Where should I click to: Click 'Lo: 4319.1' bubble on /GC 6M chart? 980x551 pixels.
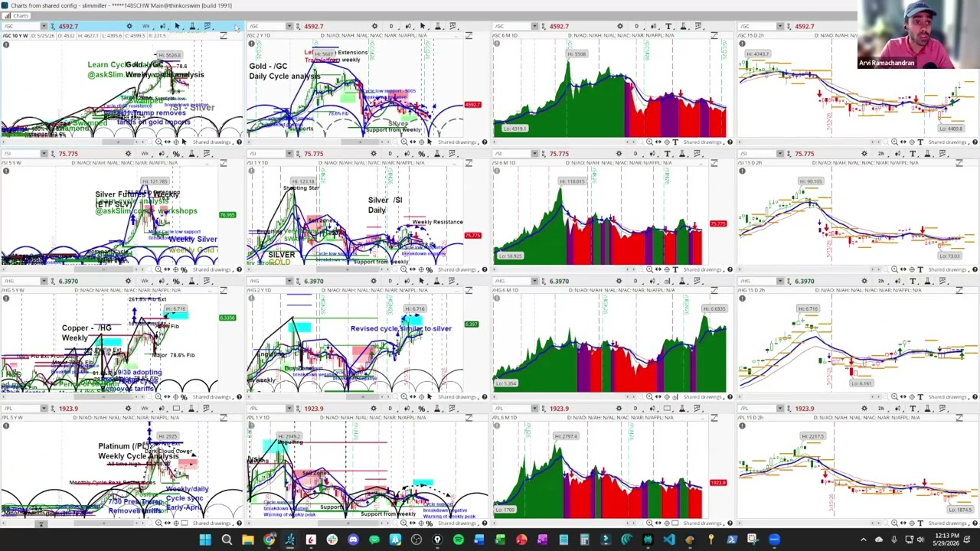[x=515, y=129]
